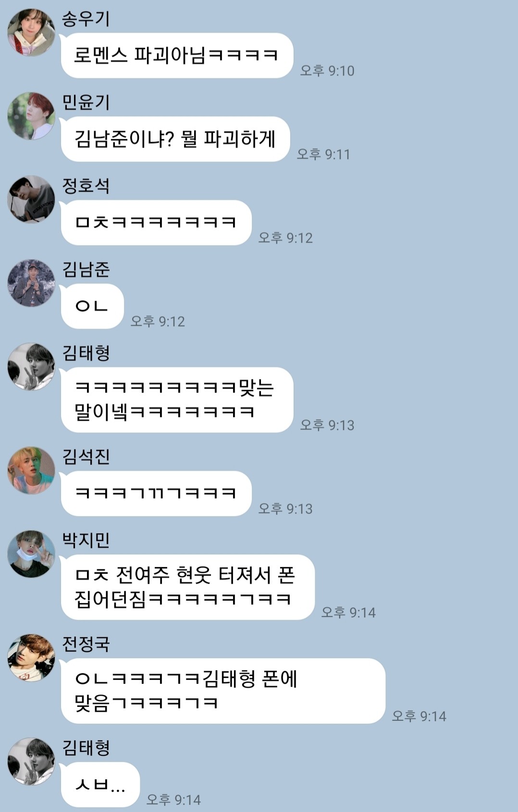Tap 김남준's avatar image
518x812 pixels.
pyautogui.click(x=31, y=283)
